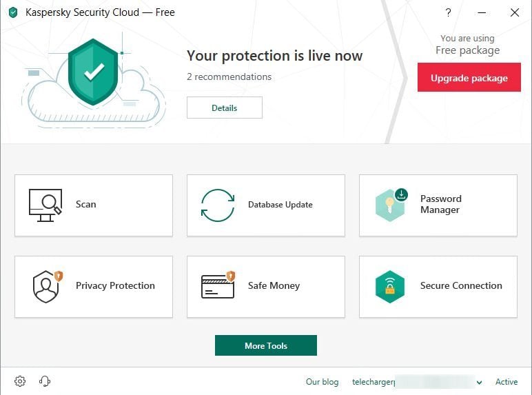Click the Details button
Image resolution: width=532 pixels, height=395 pixels.
point(224,108)
